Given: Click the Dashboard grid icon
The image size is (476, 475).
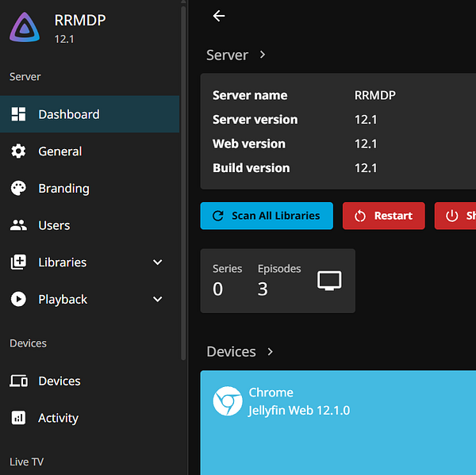Looking at the screenshot, I should tap(18, 114).
